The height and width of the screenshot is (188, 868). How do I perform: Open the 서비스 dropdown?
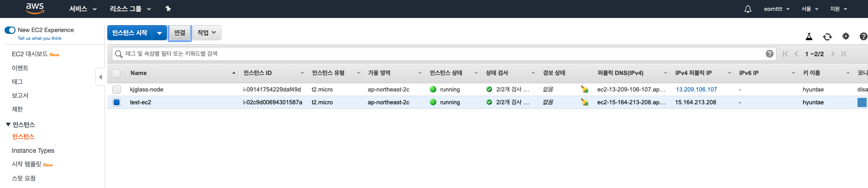pyautogui.click(x=83, y=9)
